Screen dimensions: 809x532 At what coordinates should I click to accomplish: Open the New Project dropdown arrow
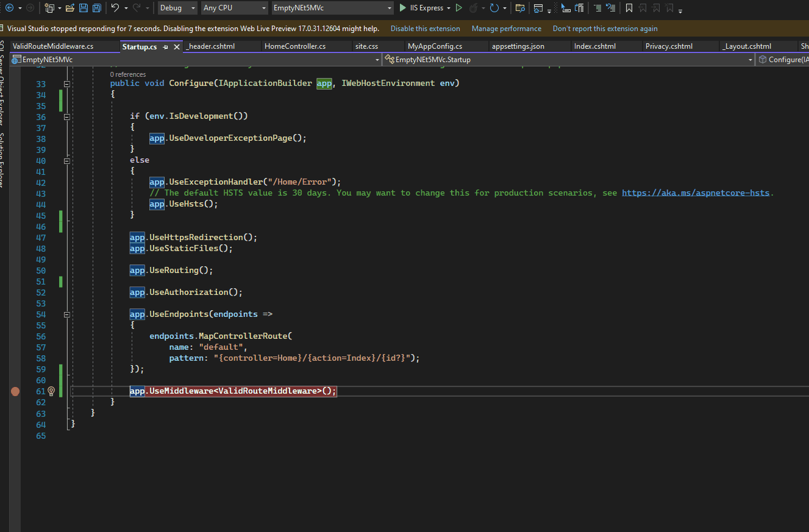click(59, 8)
